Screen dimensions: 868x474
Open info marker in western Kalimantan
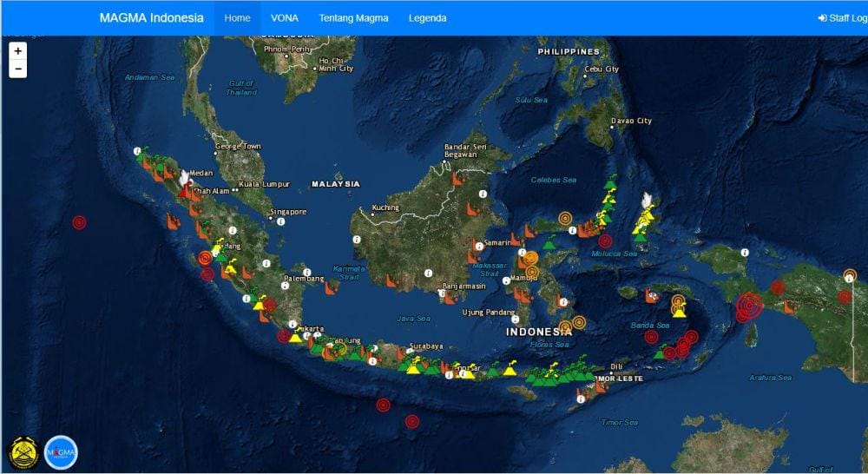coord(357,240)
